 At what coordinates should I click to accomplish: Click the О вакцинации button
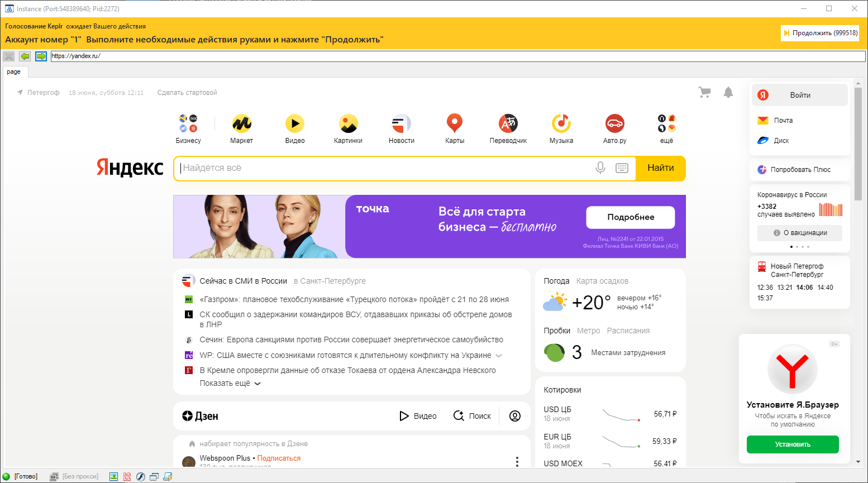coord(800,233)
